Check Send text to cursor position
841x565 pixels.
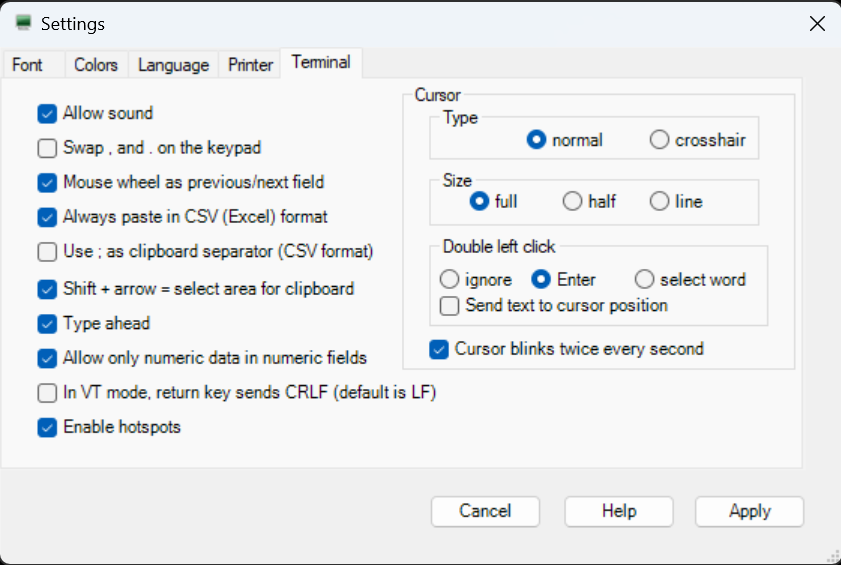(x=449, y=306)
